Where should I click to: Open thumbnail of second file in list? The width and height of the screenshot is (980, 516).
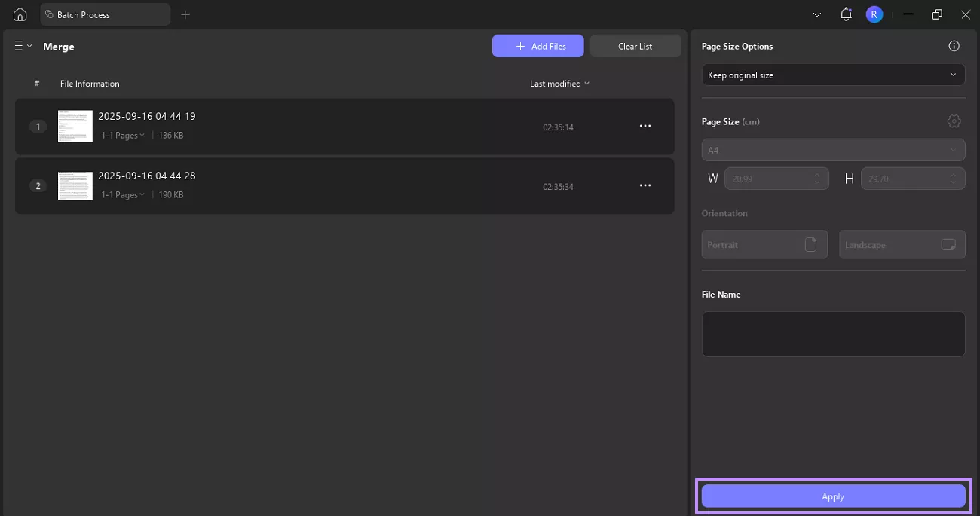coord(75,185)
